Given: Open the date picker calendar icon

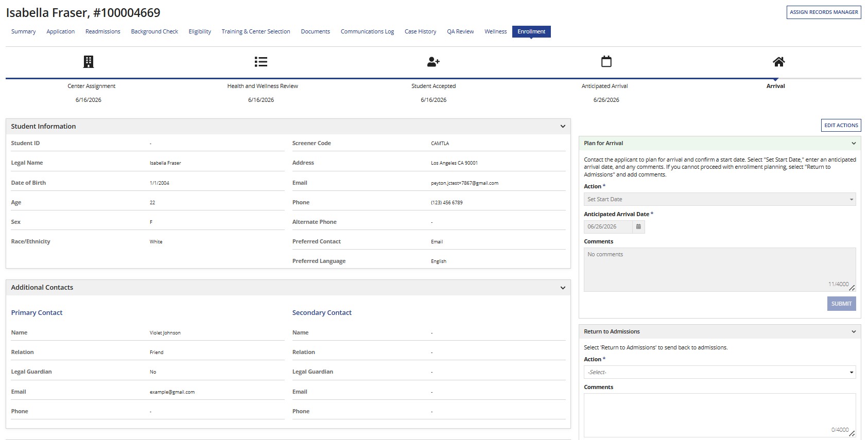Looking at the screenshot, I should point(638,227).
